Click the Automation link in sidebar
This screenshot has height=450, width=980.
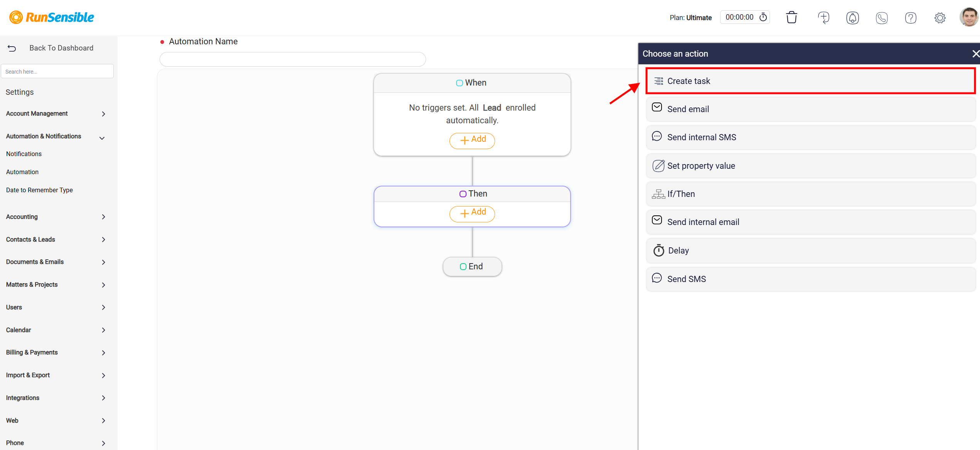tap(22, 172)
